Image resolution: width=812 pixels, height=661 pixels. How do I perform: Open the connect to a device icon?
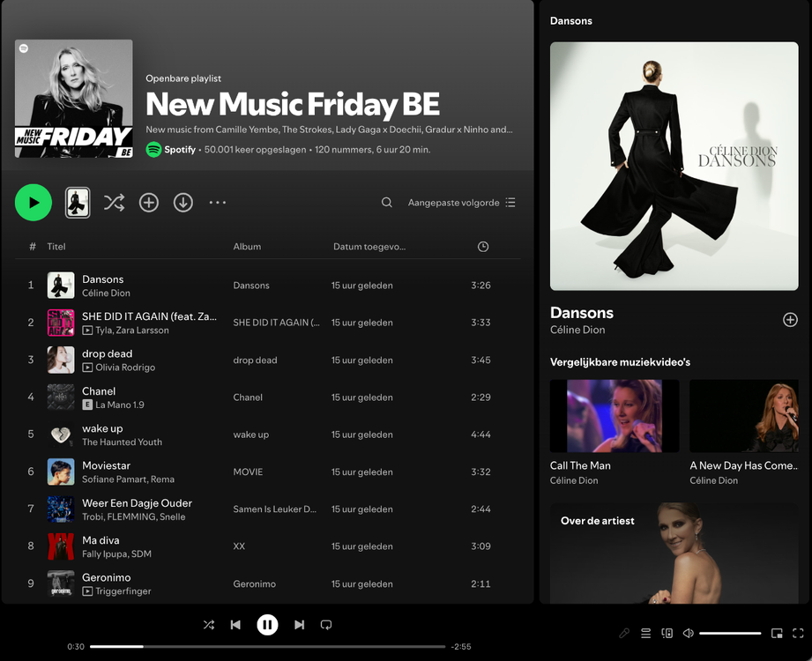click(x=667, y=633)
